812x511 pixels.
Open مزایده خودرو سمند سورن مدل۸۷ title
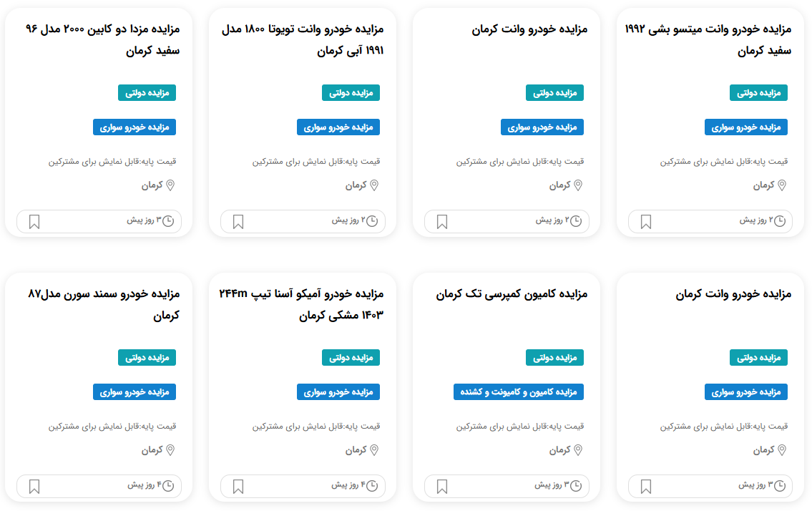click(104, 305)
